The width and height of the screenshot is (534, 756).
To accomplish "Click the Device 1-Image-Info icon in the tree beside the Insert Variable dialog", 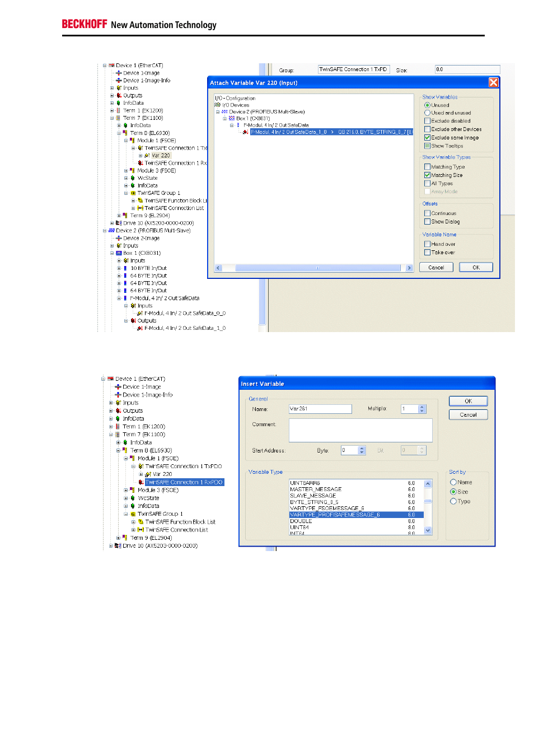I will point(118,395).
